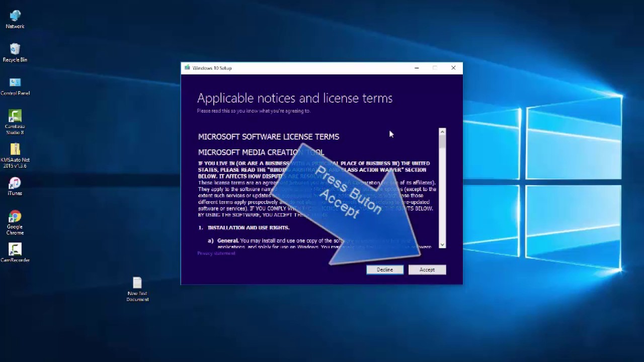The height and width of the screenshot is (362, 644).
Task: Click the 'Please read this so you know' subtitle
Action: (254, 111)
